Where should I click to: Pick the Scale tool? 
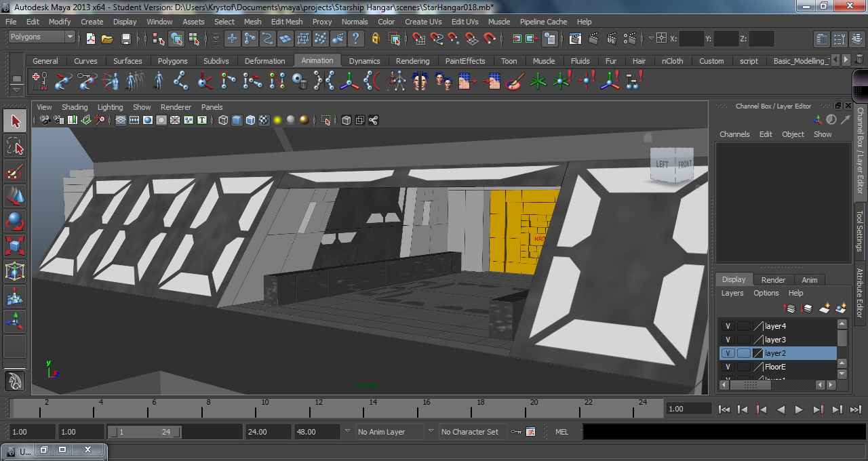coord(14,245)
